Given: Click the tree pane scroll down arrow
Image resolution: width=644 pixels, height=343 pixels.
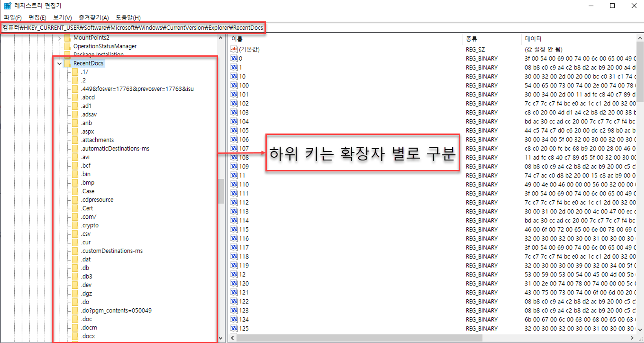Looking at the screenshot, I should (x=221, y=338).
